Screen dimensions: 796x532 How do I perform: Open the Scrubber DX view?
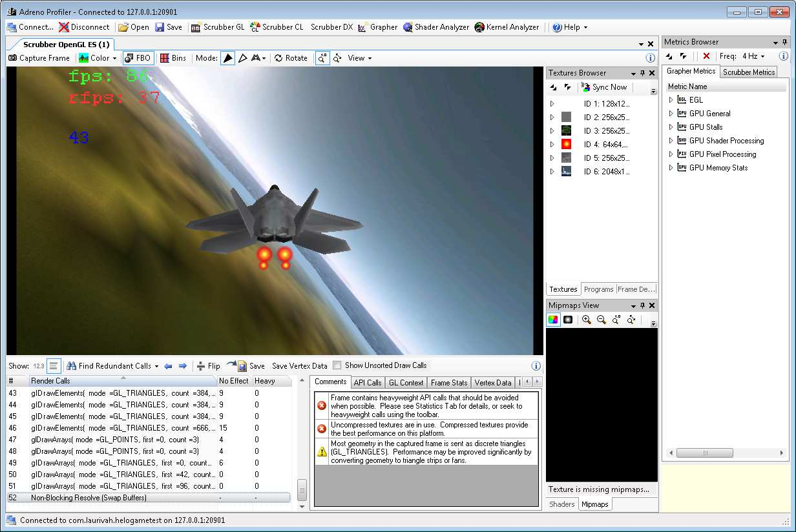click(x=331, y=27)
